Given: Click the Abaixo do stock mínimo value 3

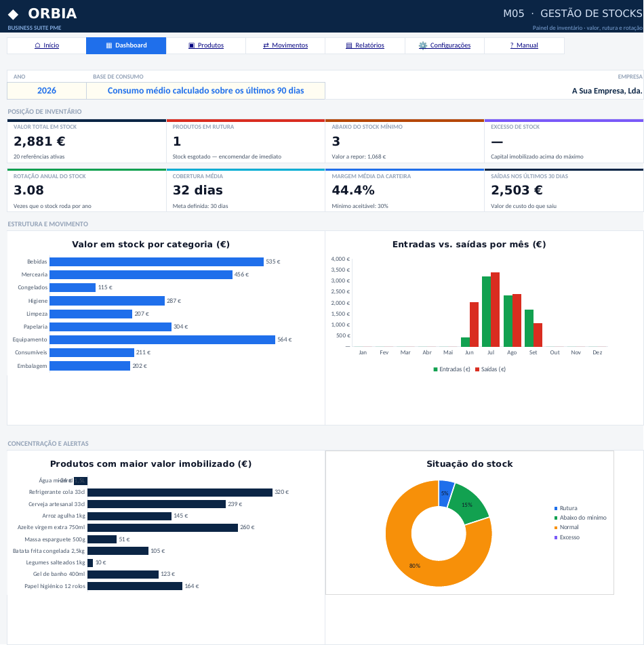Looking at the screenshot, I should [x=336, y=141].
